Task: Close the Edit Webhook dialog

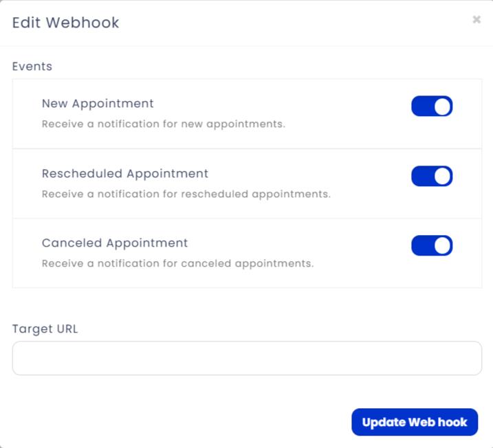Action: click(476, 19)
